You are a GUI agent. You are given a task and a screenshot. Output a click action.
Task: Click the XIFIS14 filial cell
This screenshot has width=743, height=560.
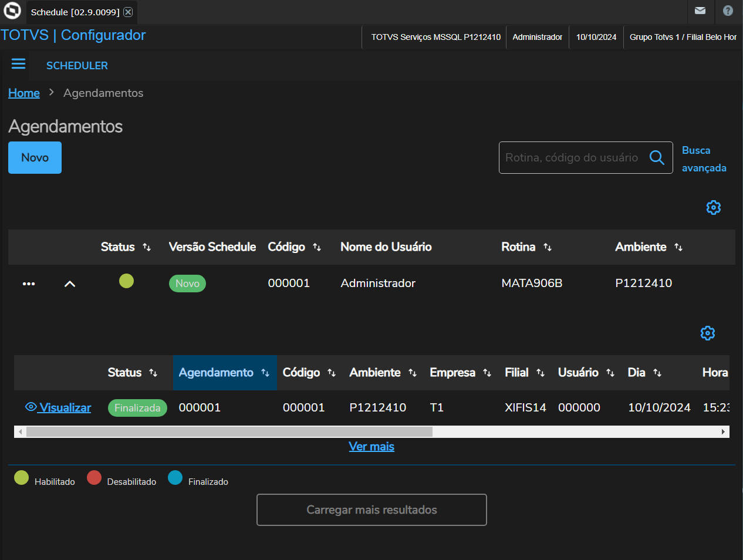click(x=525, y=407)
